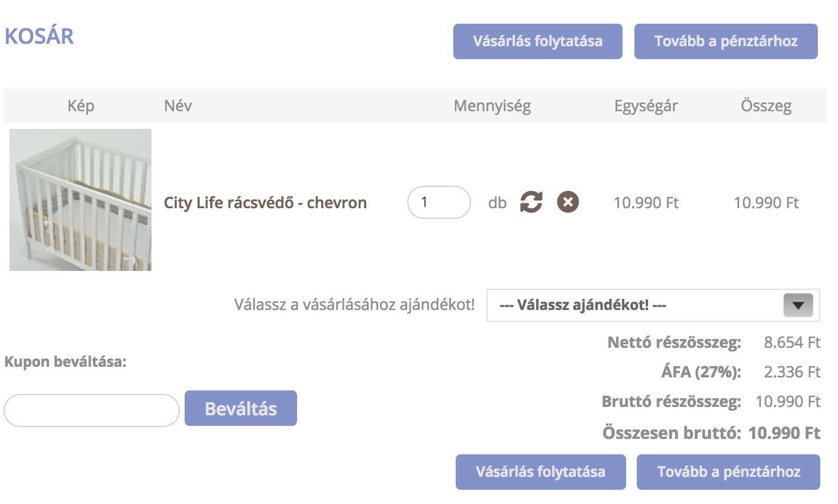Screen dimensions: 838x504
Task: Click the 'Kép' column header
Action: tap(80, 106)
